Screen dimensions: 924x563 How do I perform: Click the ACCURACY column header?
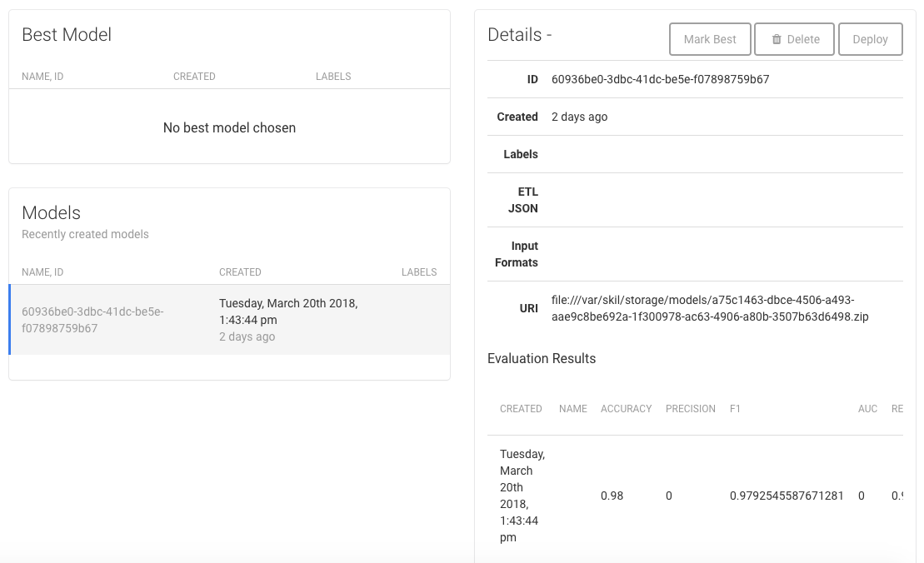coord(626,409)
